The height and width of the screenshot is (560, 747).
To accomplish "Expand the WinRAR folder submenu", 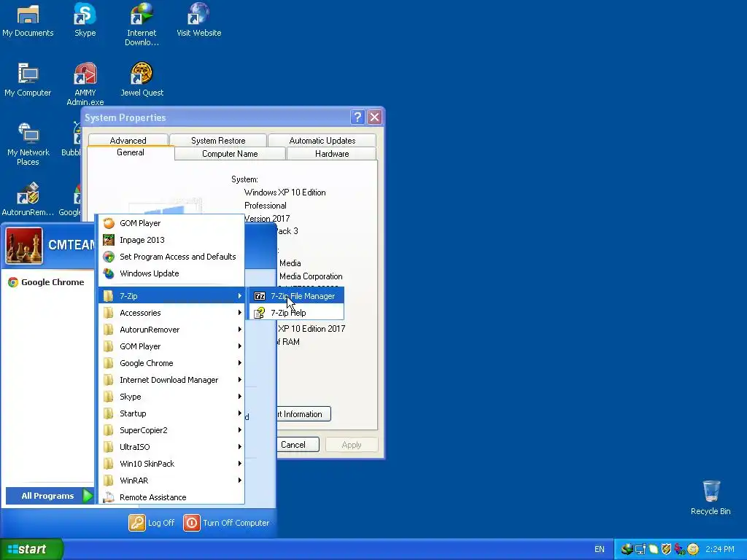I will tap(171, 480).
